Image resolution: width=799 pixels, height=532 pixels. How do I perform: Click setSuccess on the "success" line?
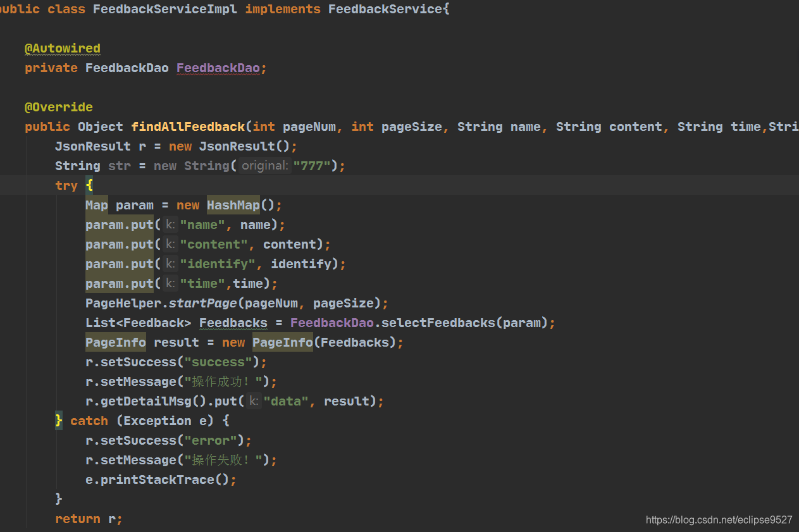coord(139,362)
